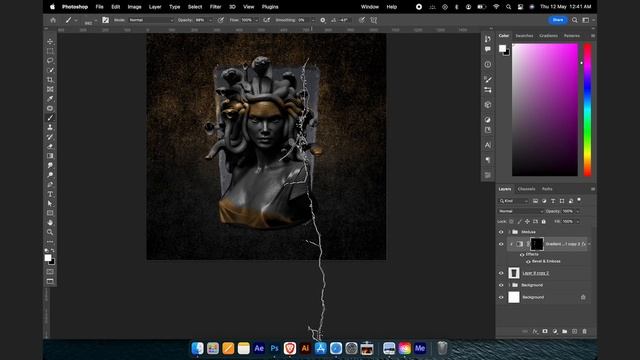Open Illustrator from the dock
Image resolution: width=640 pixels, height=360 pixels.
point(305,348)
